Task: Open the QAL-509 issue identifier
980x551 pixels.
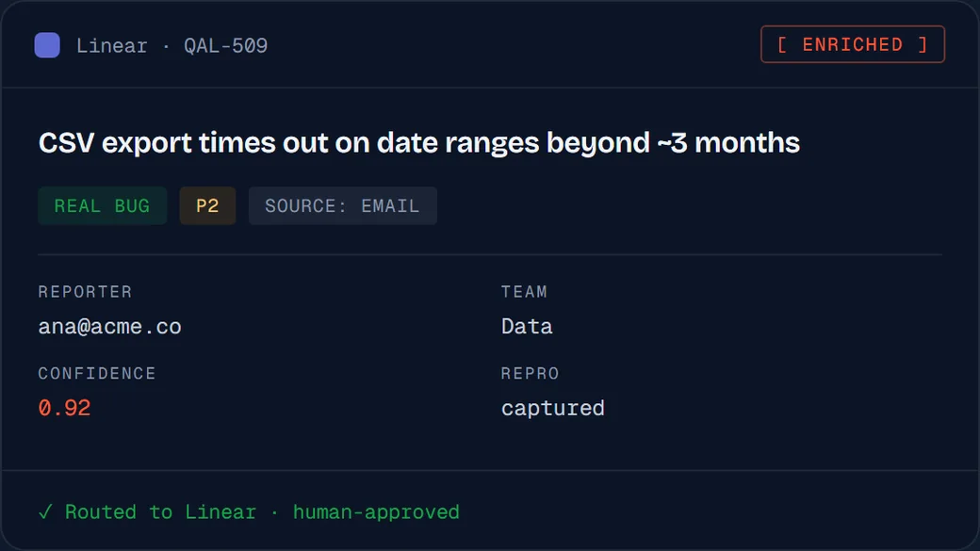Action: 225,45
